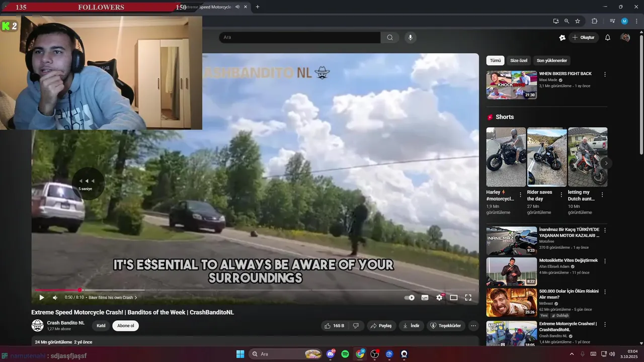
Task: Open more actions next to Teşekkürler
Action: [473, 326]
